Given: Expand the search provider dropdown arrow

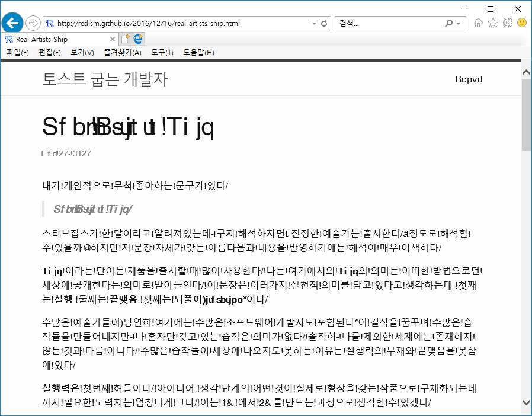Looking at the screenshot, I should tap(459, 24).
